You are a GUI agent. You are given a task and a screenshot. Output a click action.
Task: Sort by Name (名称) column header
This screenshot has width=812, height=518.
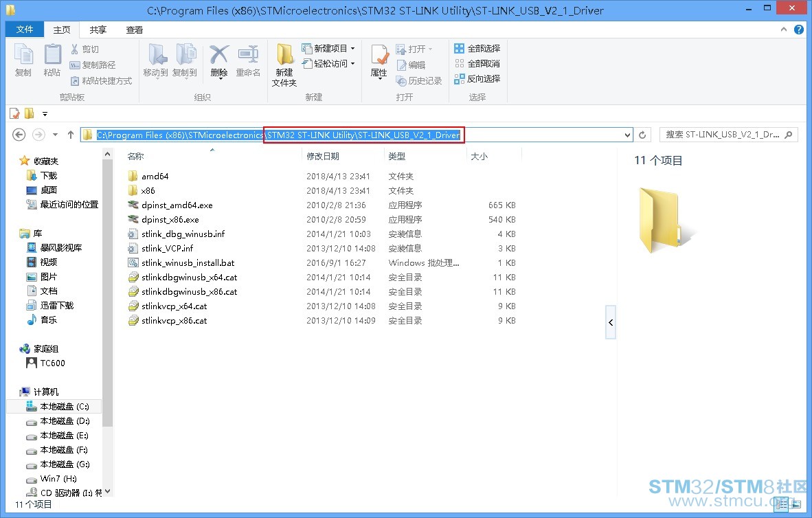click(x=212, y=156)
